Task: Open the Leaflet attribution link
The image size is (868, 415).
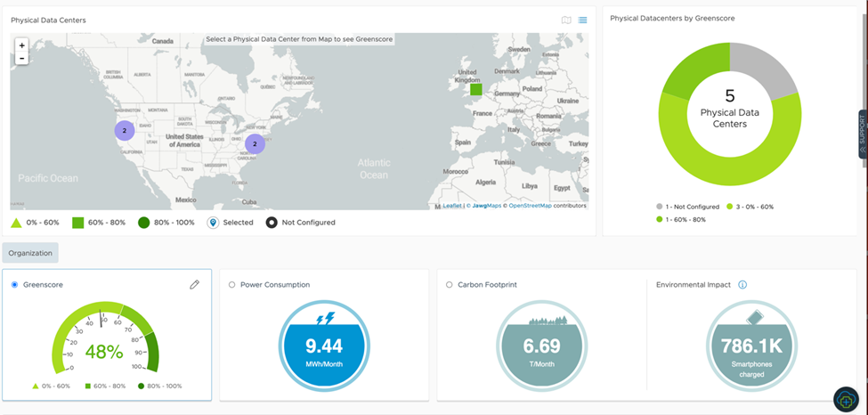Action: pyautogui.click(x=453, y=206)
